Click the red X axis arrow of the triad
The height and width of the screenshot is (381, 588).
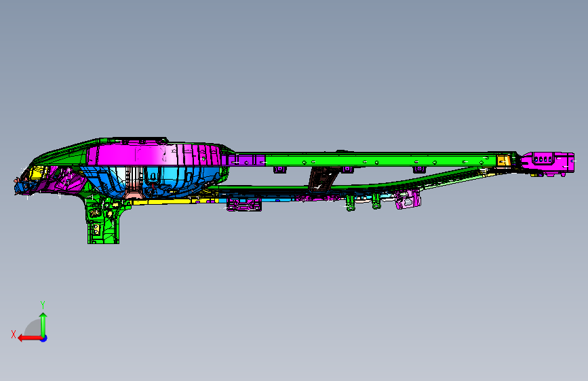click(30, 338)
